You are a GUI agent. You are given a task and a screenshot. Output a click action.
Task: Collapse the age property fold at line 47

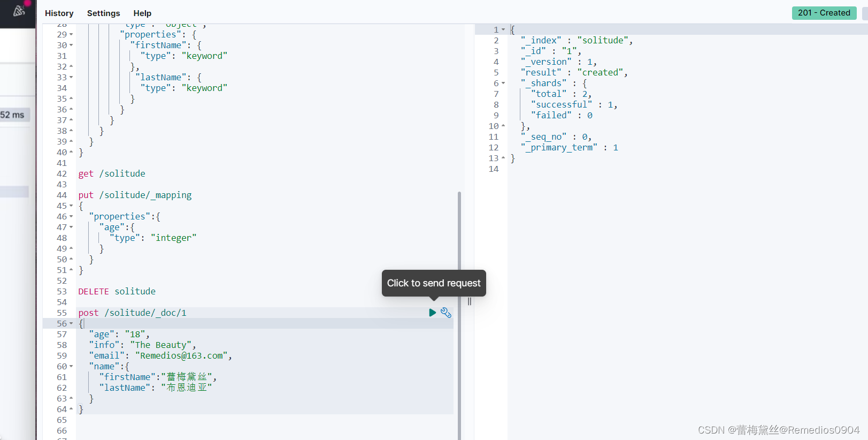point(71,227)
